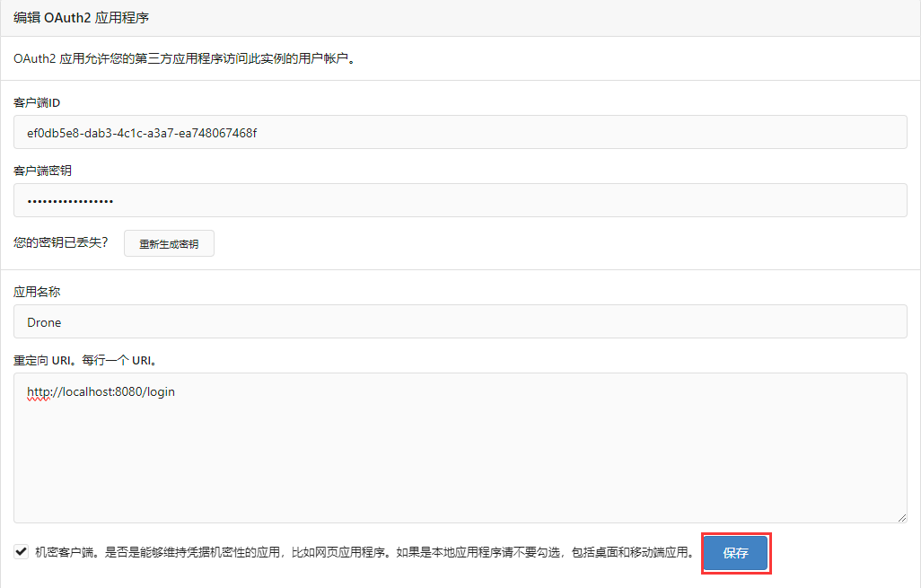Click the 您的密钥已丢失？ text

coord(61,242)
